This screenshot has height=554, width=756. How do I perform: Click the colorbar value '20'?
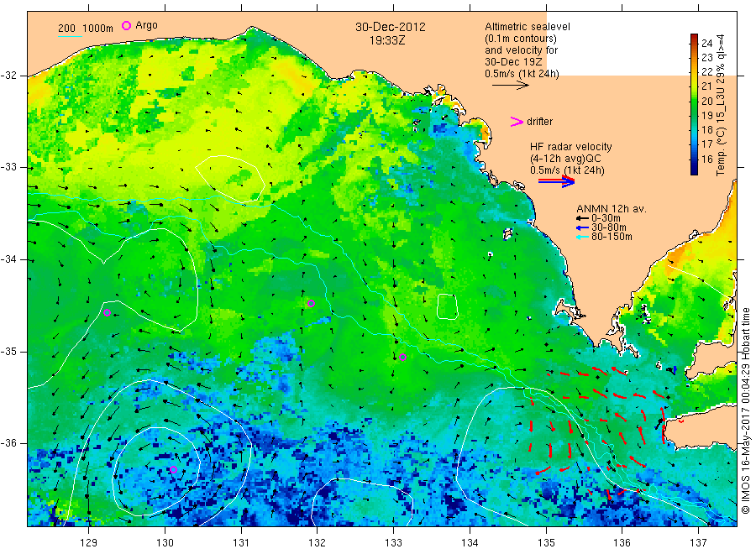(x=706, y=102)
